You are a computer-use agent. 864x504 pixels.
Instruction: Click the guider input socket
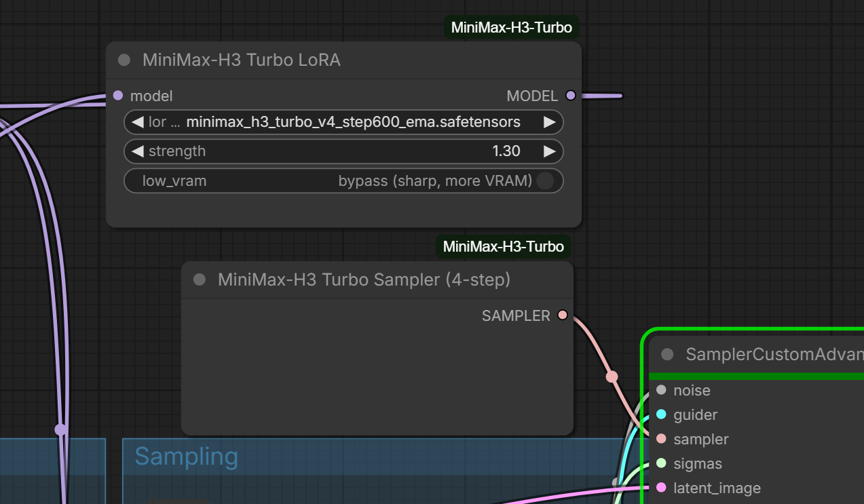661,414
